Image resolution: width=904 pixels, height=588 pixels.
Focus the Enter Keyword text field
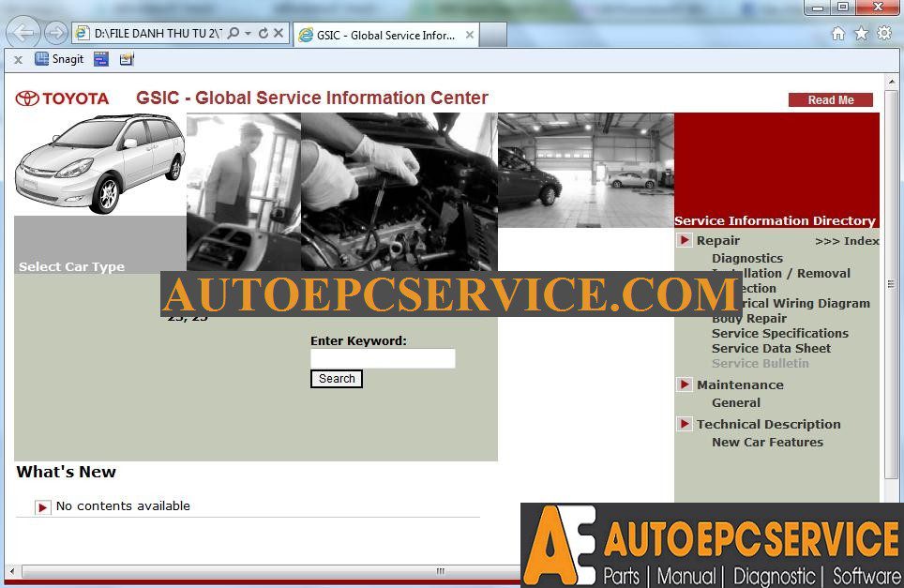pyautogui.click(x=383, y=358)
